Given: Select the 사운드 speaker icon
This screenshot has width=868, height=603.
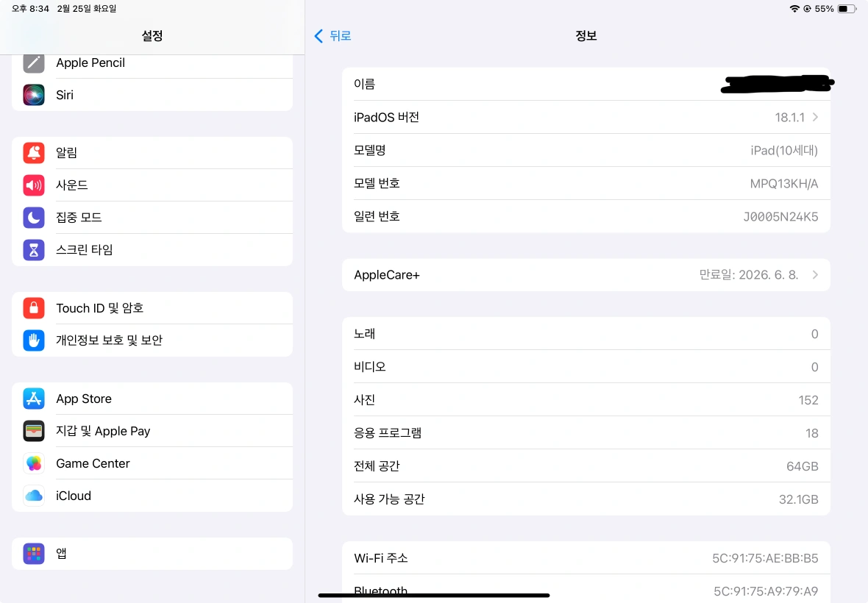Looking at the screenshot, I should (x=34, y=185).
